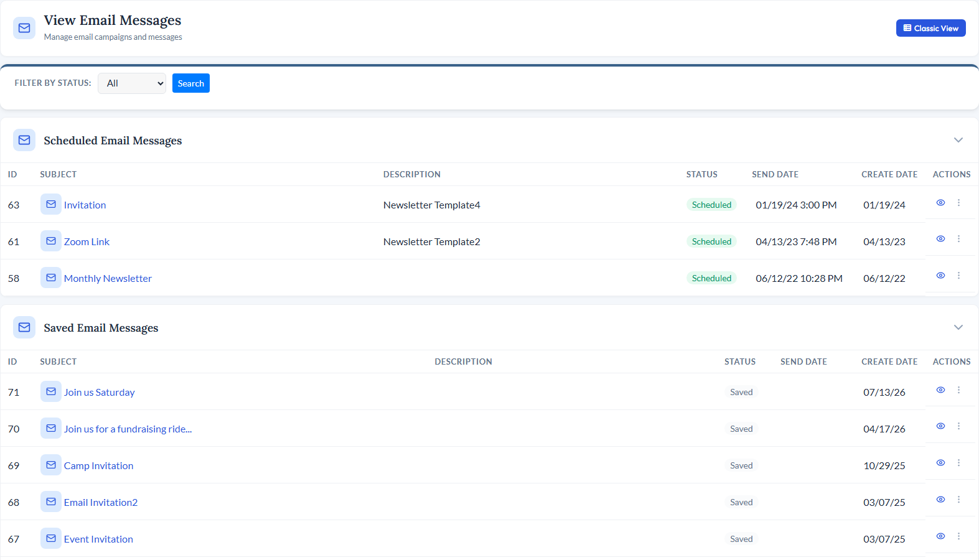Image resolution: width=979 pixels, height=560 pixels.
Task: Open the Camp Invitation message
Action: 98,465
